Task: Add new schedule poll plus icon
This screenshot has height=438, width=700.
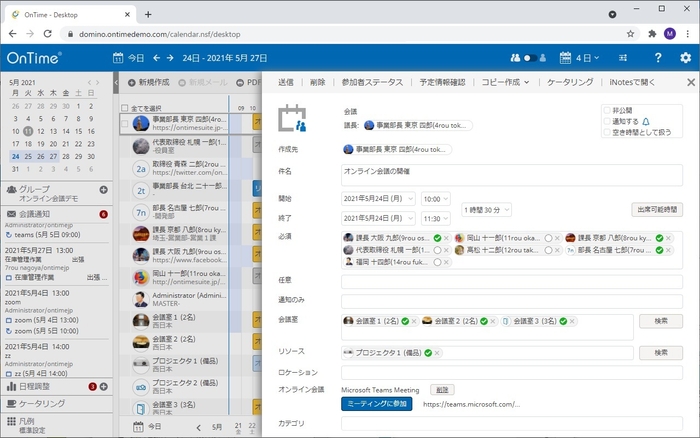Action: tap(104, 387)
